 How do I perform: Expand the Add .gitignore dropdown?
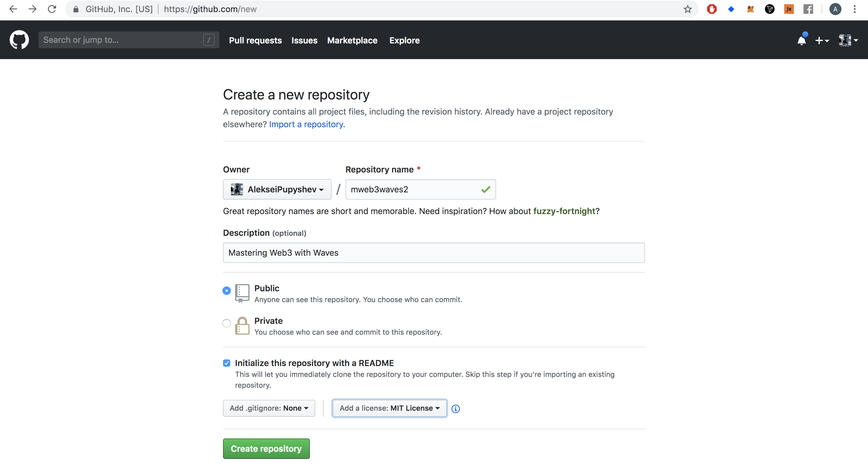point(269,408)
